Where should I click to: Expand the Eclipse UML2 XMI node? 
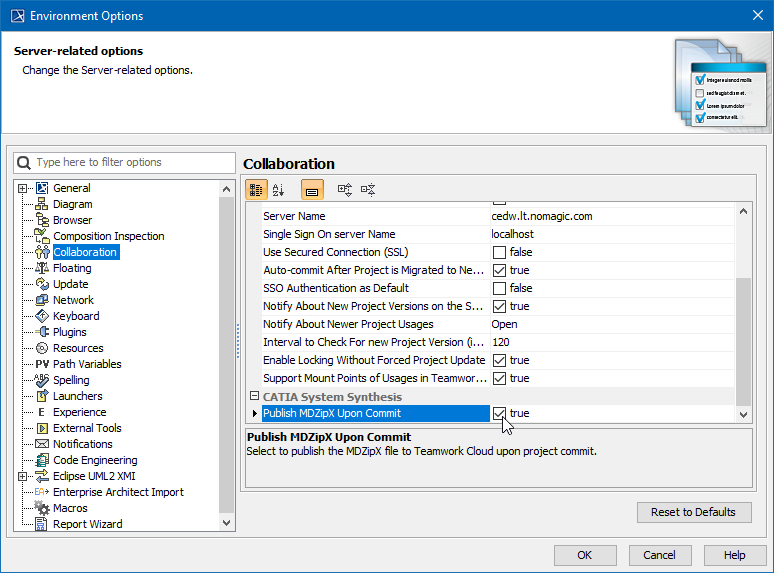click(x=22, y=476)
